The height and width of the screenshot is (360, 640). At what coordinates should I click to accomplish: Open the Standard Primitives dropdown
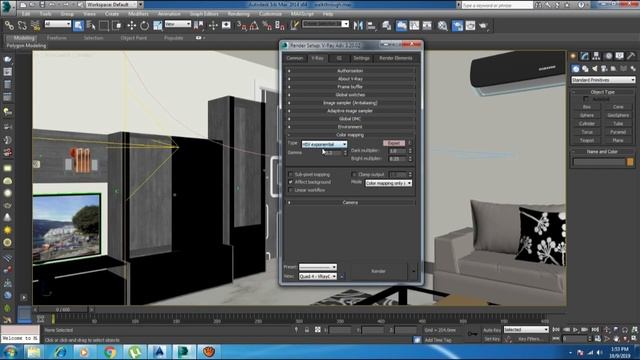click(x=603, y=80)
